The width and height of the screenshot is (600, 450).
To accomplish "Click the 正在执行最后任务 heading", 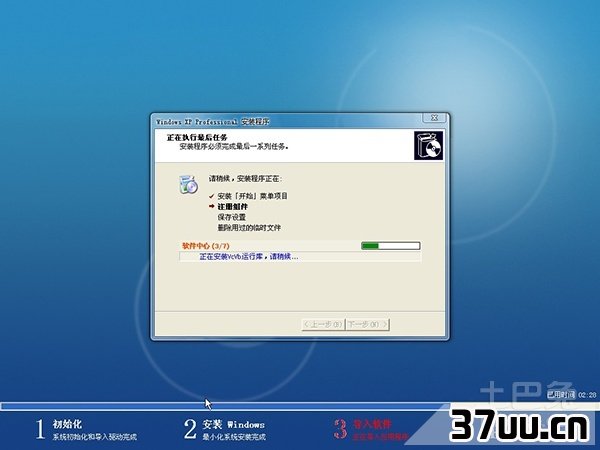I will click(x=197, y=137).
